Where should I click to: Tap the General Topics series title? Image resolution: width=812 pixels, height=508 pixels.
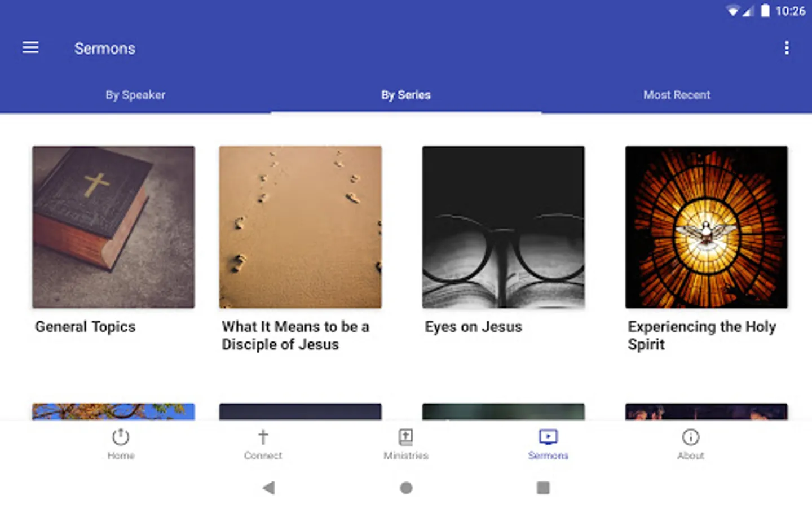point(85,327)
